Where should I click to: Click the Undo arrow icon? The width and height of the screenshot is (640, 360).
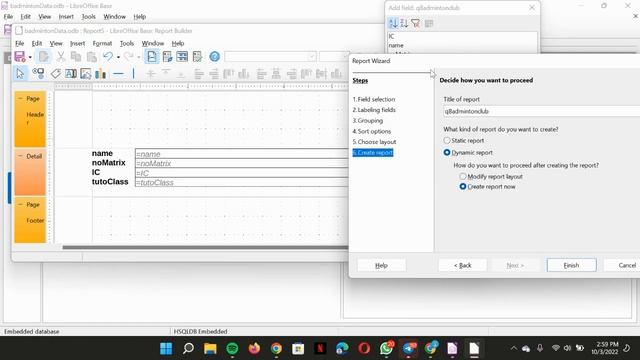point(108,56)
